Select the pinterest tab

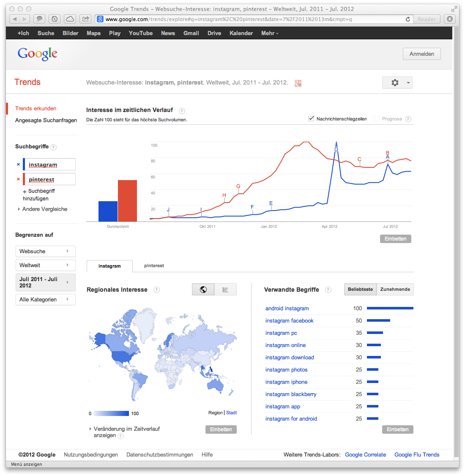[x=154, y=265]
